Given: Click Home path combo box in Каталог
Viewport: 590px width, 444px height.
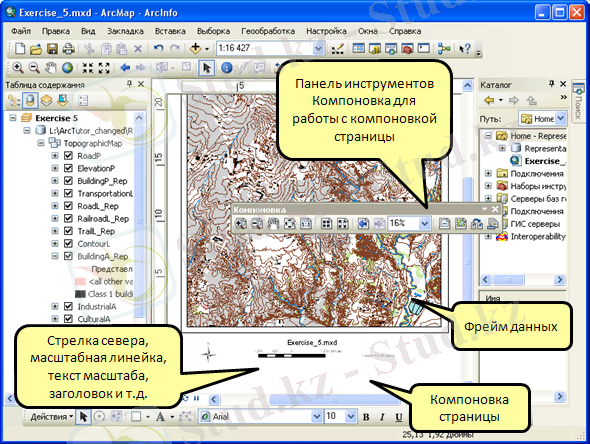Looking at the screenshot, I should (x=542, y=119).
